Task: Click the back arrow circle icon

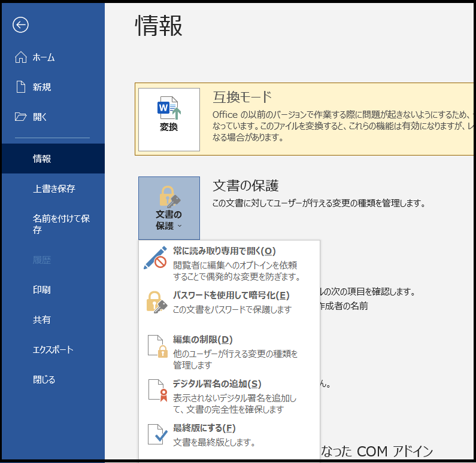Action: (21, 25)
